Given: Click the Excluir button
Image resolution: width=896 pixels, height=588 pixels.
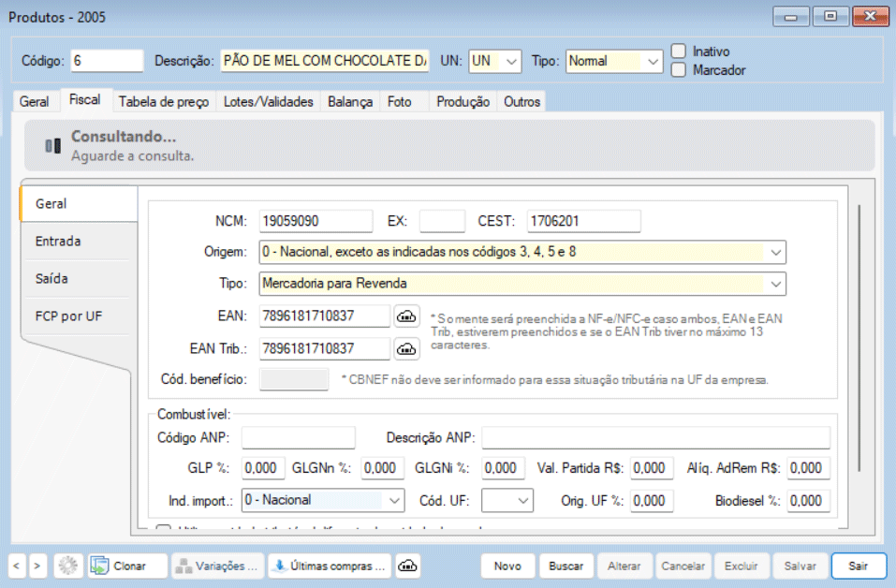Looking at the screenshot, I should pyautogui.click(x=742, y=566).
